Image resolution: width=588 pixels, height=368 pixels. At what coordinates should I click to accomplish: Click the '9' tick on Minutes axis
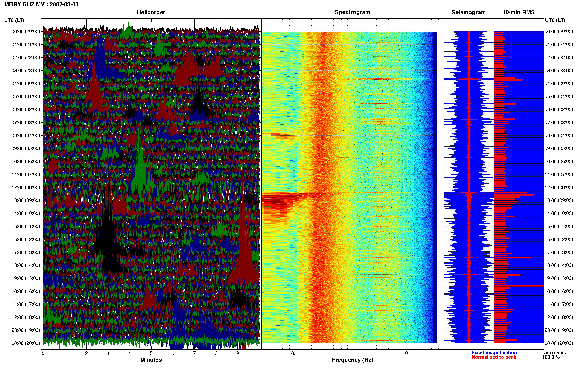[238, 353]
